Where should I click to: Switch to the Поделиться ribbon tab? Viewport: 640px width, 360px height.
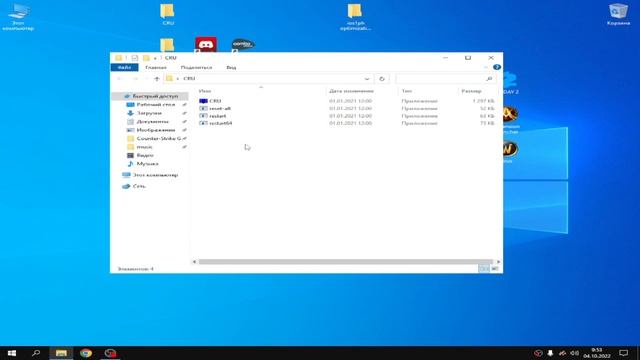196,67
